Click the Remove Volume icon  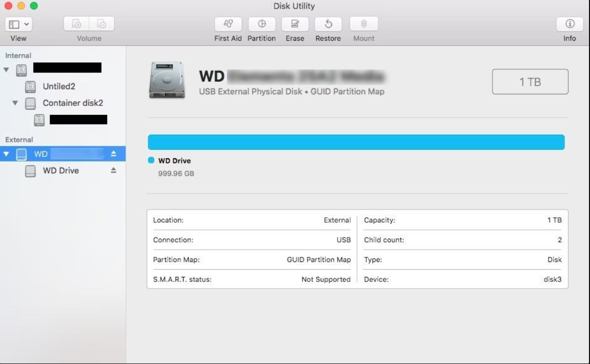(x=101, y=24)
